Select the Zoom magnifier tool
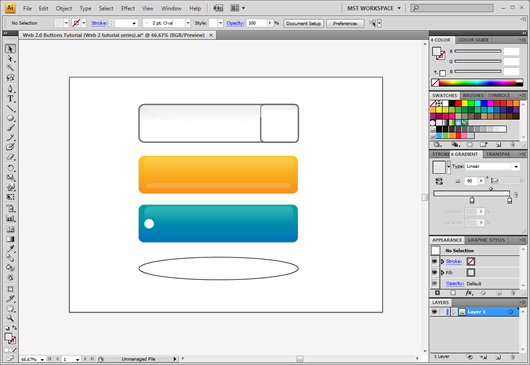Image resolution: width=530 pixels, height=365 pixels. pyautogui.click(x=10, y=318)
